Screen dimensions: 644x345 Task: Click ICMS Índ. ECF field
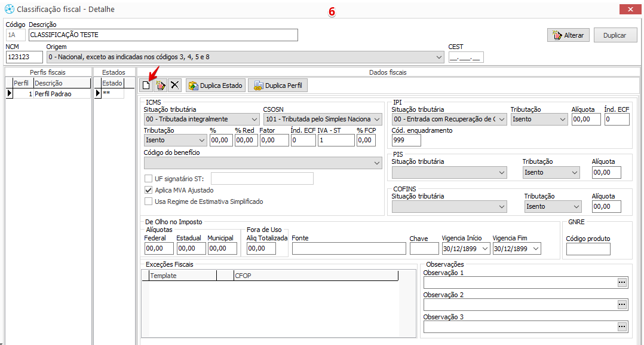[303, 141]
